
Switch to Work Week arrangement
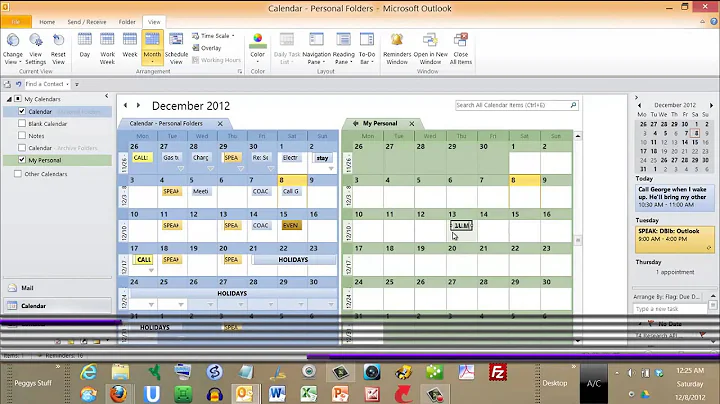click(x=107, y=49)
